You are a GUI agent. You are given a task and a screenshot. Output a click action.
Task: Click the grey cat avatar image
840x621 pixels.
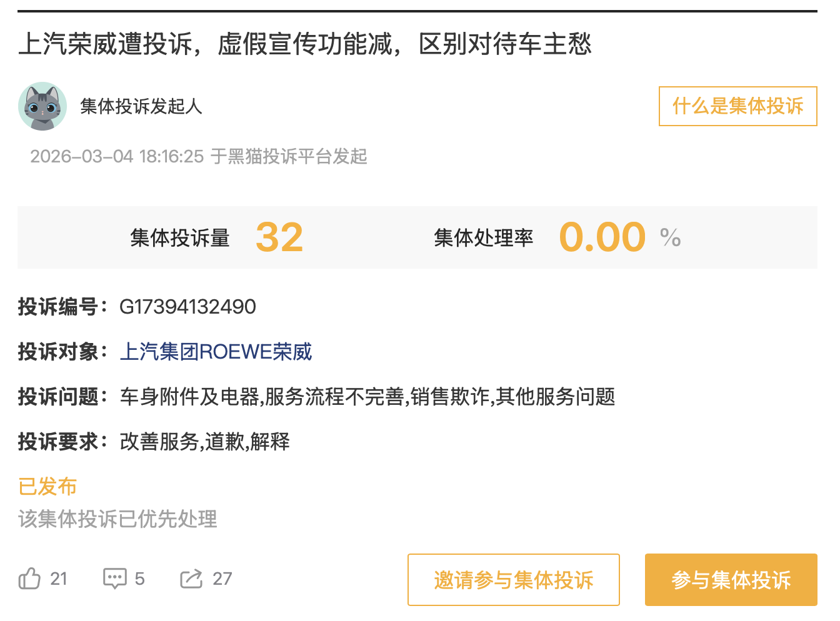pos(42,106)
